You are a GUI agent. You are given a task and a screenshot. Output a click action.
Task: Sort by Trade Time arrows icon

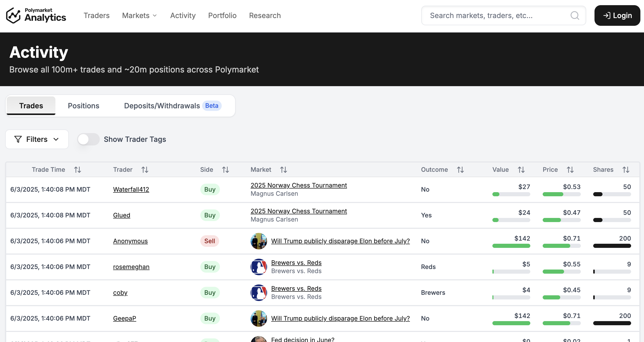point(78,170)
